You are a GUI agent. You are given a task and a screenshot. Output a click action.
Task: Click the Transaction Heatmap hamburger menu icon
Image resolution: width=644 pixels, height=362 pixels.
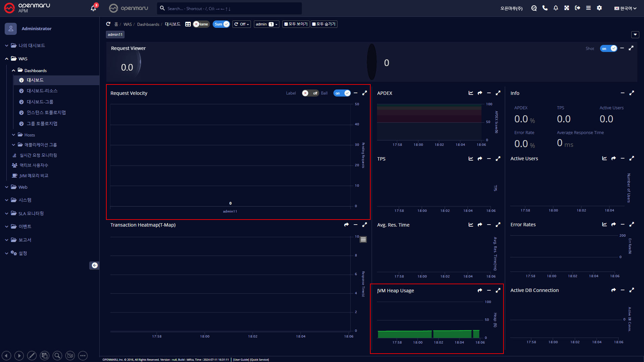tap(363, 239)
